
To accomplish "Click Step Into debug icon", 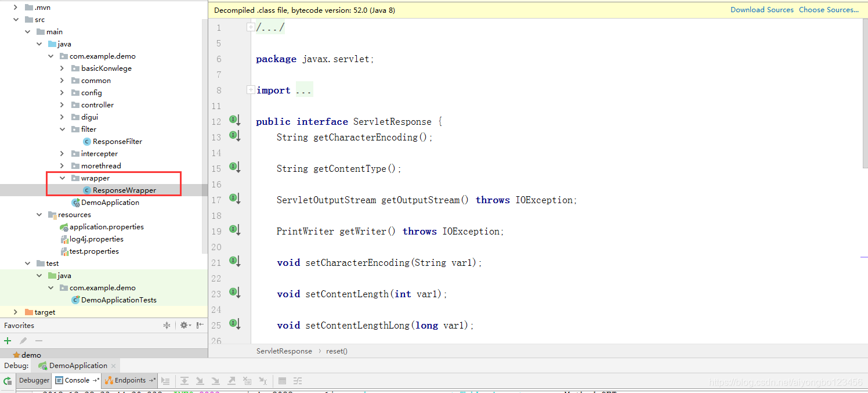I will click(x=200, y=381).
